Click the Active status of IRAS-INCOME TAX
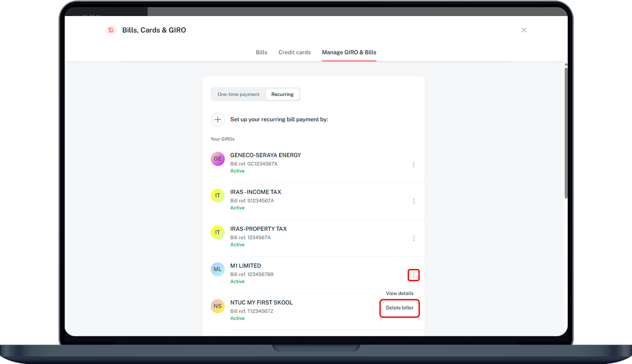This screenshot has width=632, height=364. point(237,208)
